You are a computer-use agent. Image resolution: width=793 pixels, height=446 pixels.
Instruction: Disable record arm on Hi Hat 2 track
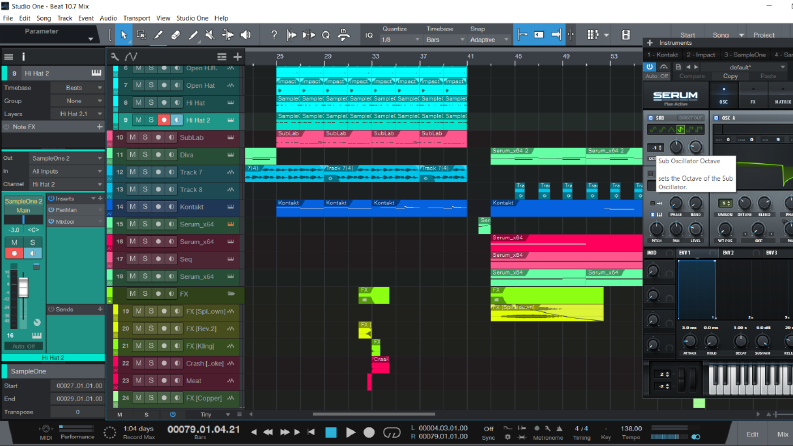click(x=164, y=120)
